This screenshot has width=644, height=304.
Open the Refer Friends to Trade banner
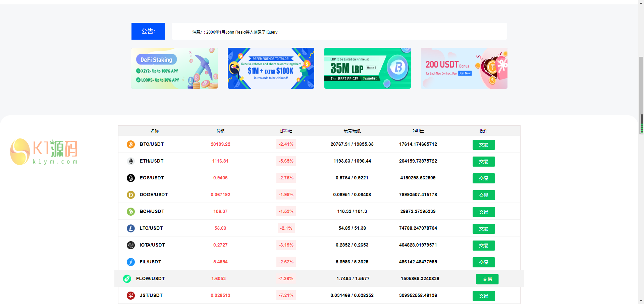pyautogui.click(x=271, y=68)
